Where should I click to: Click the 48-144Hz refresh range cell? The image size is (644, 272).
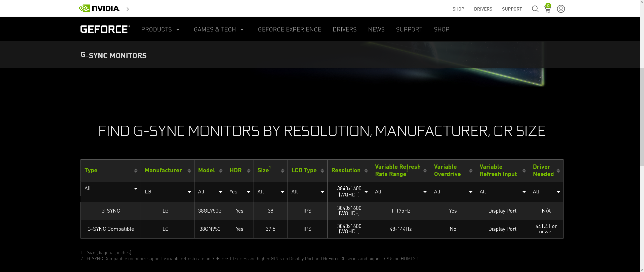click(400, 229)
